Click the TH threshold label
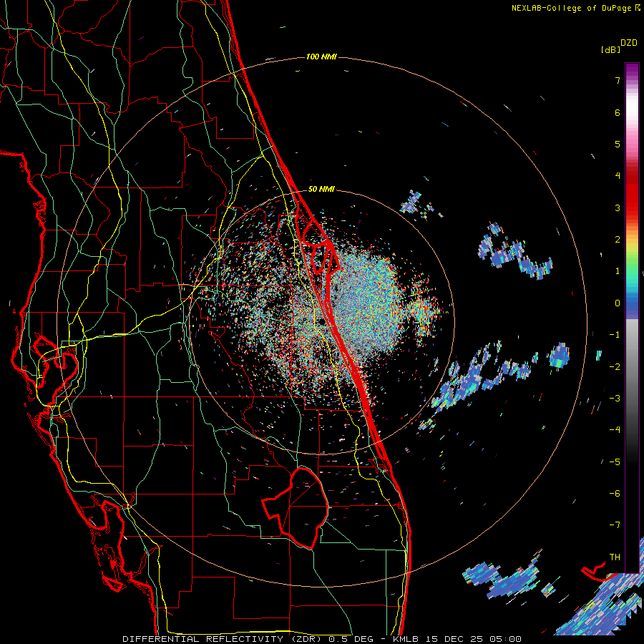 click(615, 557)
